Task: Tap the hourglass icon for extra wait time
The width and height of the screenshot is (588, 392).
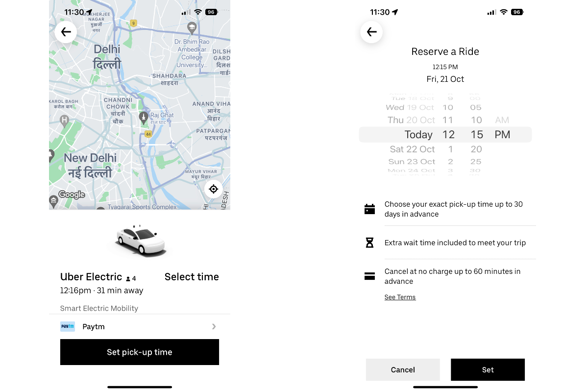Action: tap(369, 243)
